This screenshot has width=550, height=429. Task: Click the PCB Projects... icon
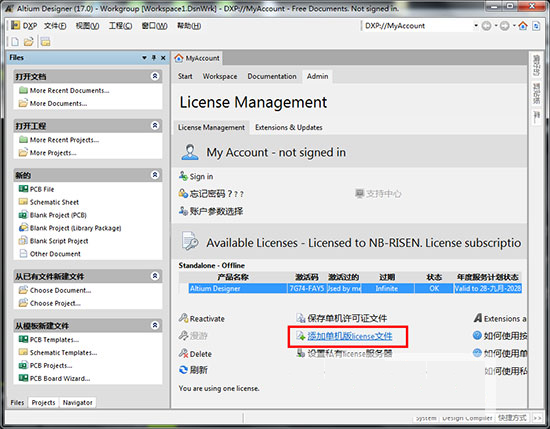click(23, 365)
